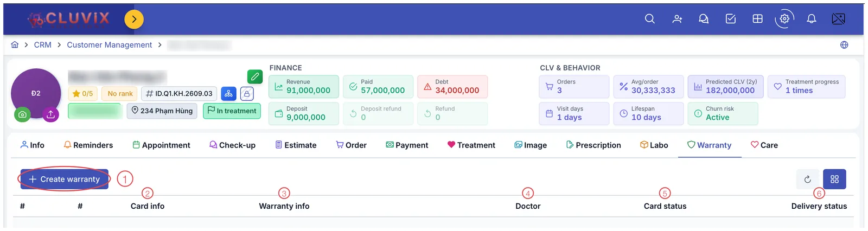
Task: Click Predicted CLV 182,000,000 card
Action: [x=725, y=87]
